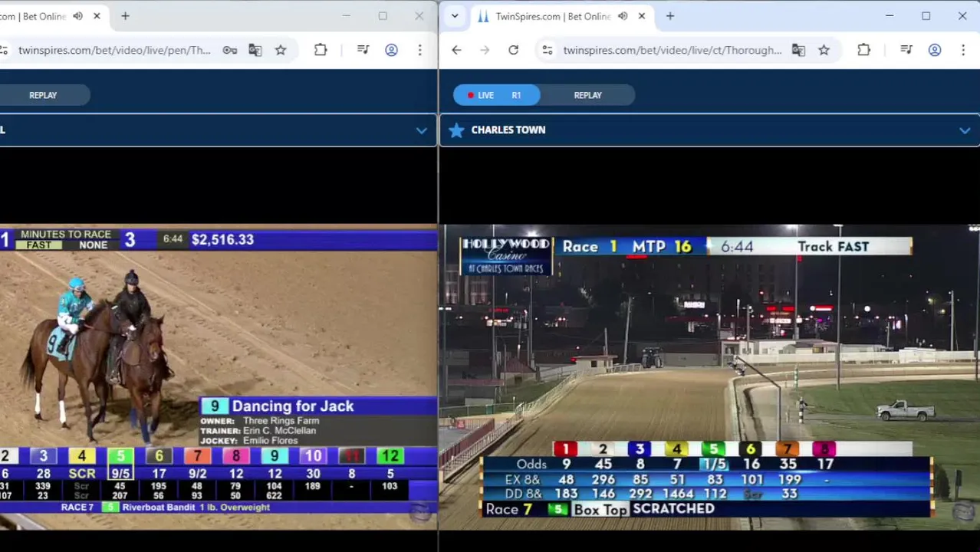Open profile avatar in right window
Image resolution: width=980 pixels, height=552 pixels.
coord(935,50)
